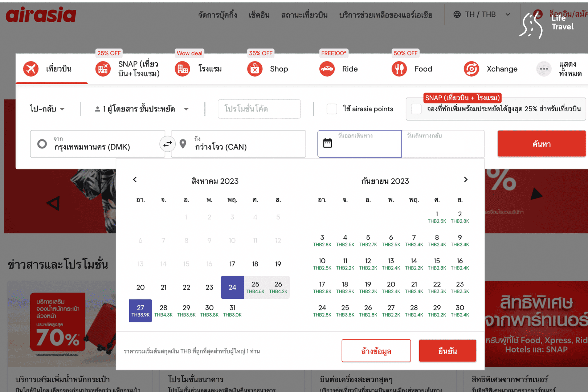Select 27 August priced THB3.9K

[x=140, y=311]
